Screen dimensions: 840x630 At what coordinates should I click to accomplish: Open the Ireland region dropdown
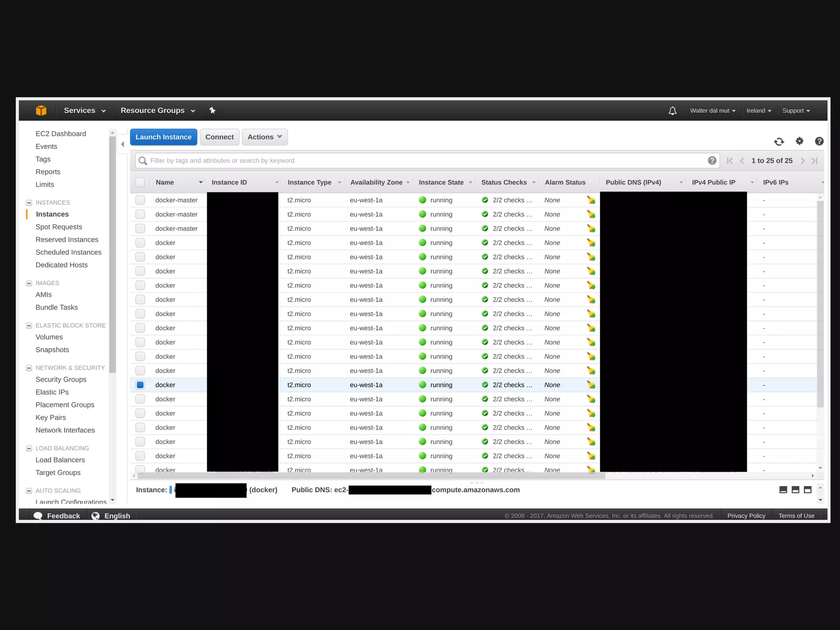click(758, 111)
